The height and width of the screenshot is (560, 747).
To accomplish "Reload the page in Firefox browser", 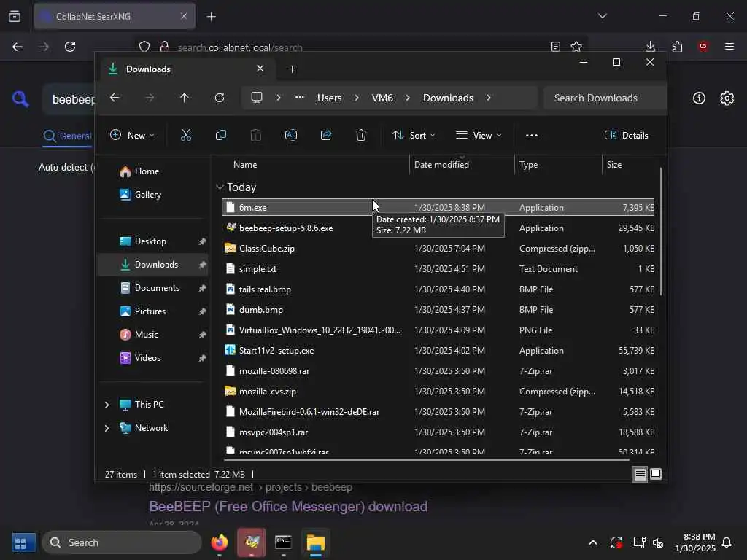I will 70,47.
